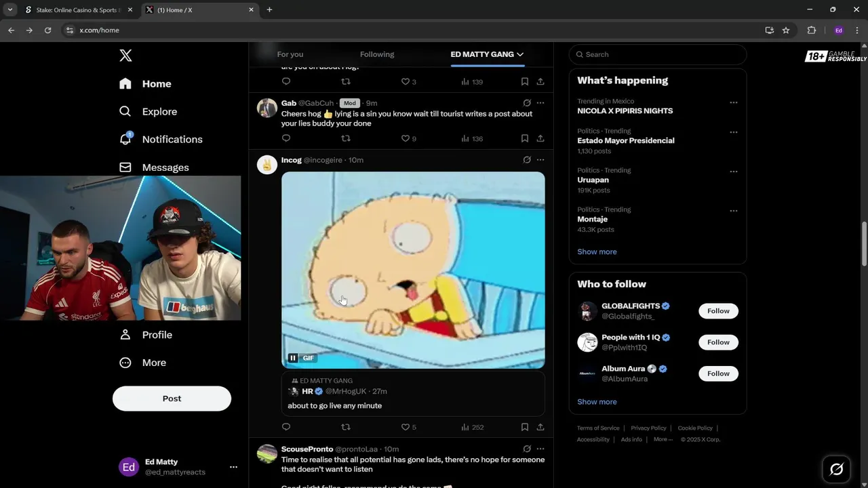The image size is (868, 488).
Task: Open options for Uruapan trend
Action: 733,172
